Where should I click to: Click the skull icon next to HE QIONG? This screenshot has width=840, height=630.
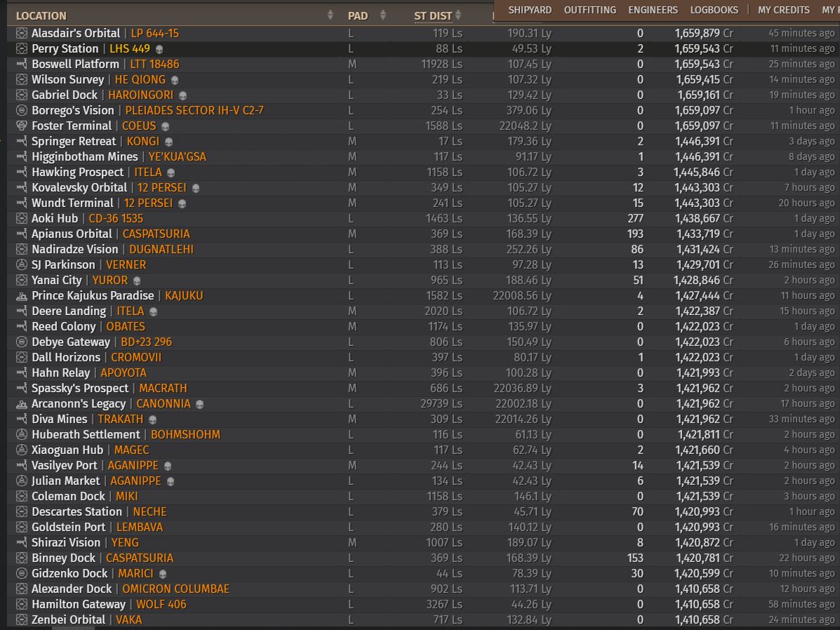click(x=175, y=81)
